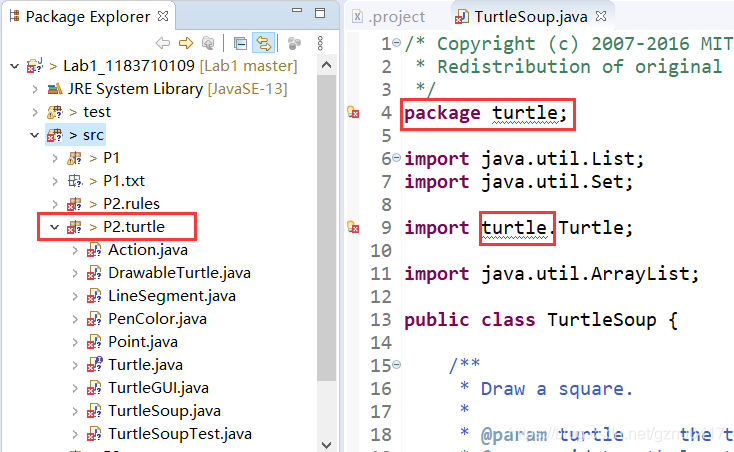The image size is (734, 452).
Task: Collapse the Lab1_1183710109 project
Action: [15, 66]
